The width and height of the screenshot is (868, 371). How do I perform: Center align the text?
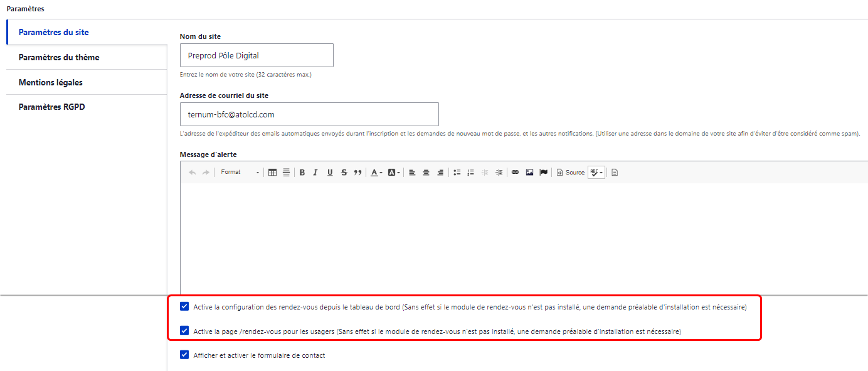tap(426, 173)
